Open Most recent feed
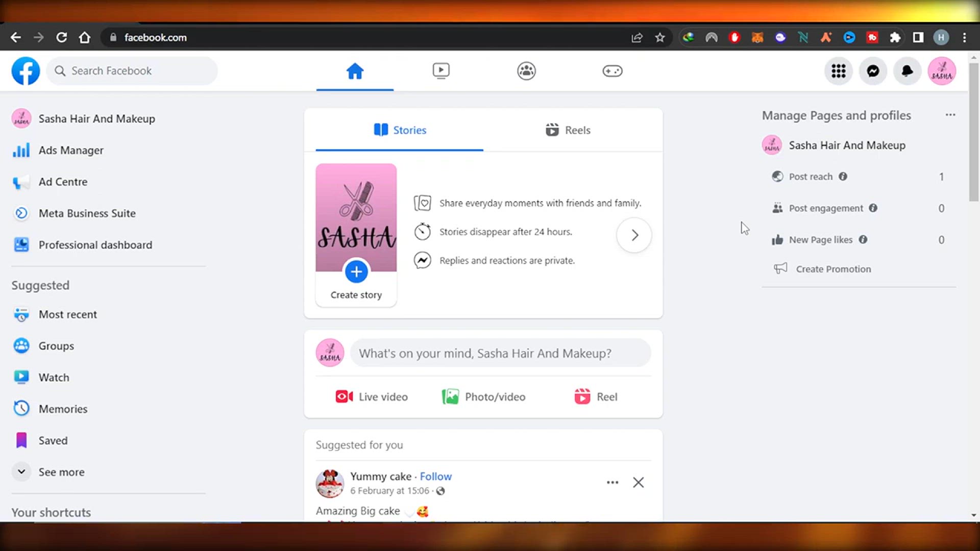Viewport: 980px width, 551px height. pyautogui.click(x=68, y=314)
